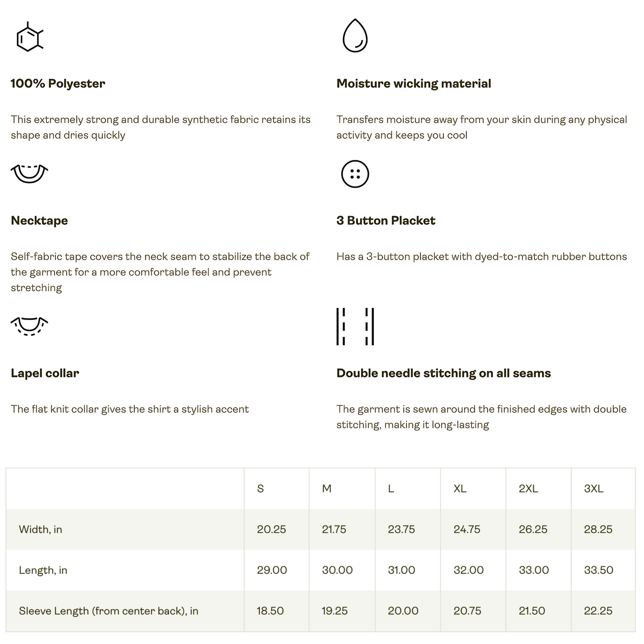The height and width of the screenshot is (644, 644).
Task: Click the four-hole button placket icon
Action: tap(355, 174)
